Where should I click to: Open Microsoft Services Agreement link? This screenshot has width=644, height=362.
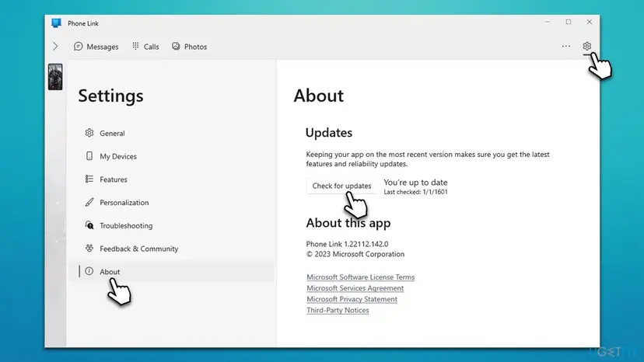(355, 288)
